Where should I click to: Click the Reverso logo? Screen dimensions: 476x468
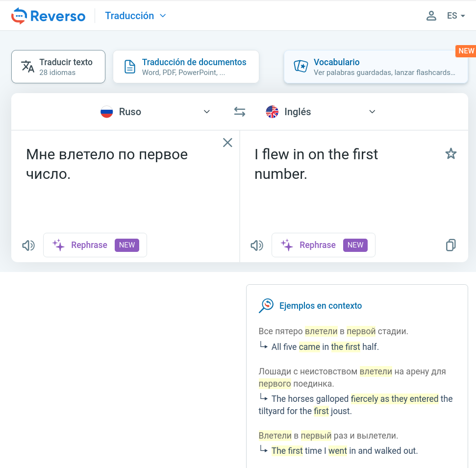pyautogui.click(x=48, y=16)
